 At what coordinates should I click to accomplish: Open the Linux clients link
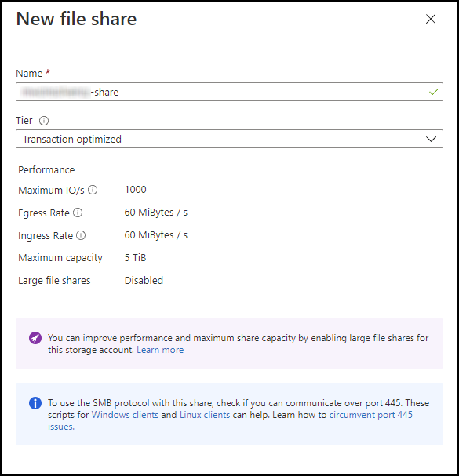tap(205, 415)
